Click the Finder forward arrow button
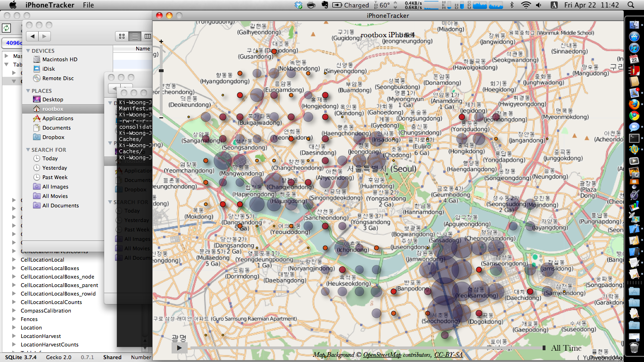The image size is (644, 362). [x=45, y=36]
